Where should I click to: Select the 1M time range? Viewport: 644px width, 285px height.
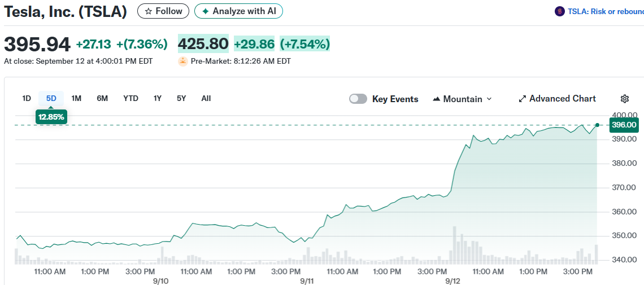[x=76, y=98]
